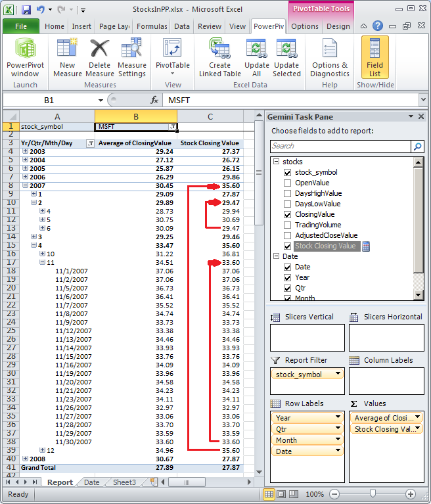Collapse the stocks table in field list

tap(277, 162)
